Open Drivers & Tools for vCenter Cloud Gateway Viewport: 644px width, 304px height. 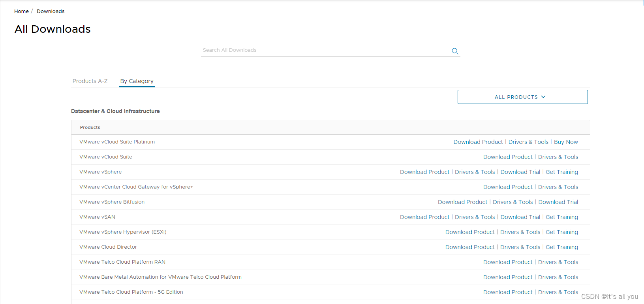[x=558, y=187]
